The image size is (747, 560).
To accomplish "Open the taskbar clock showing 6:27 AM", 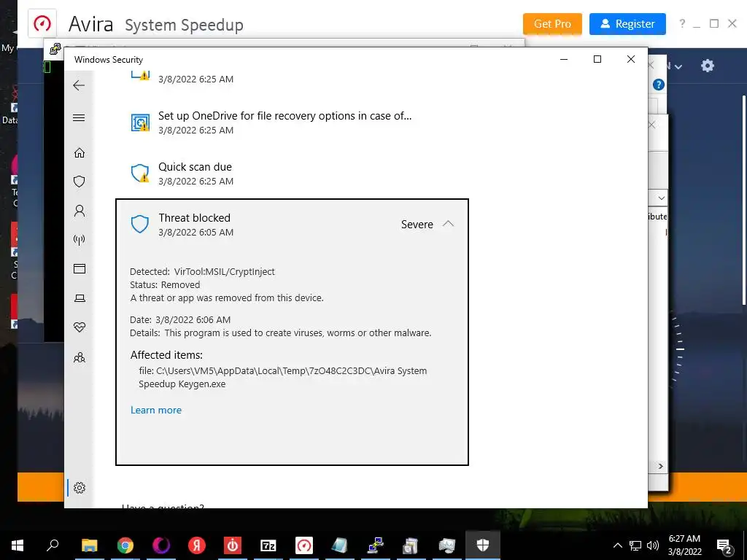I will coord(684,545).
